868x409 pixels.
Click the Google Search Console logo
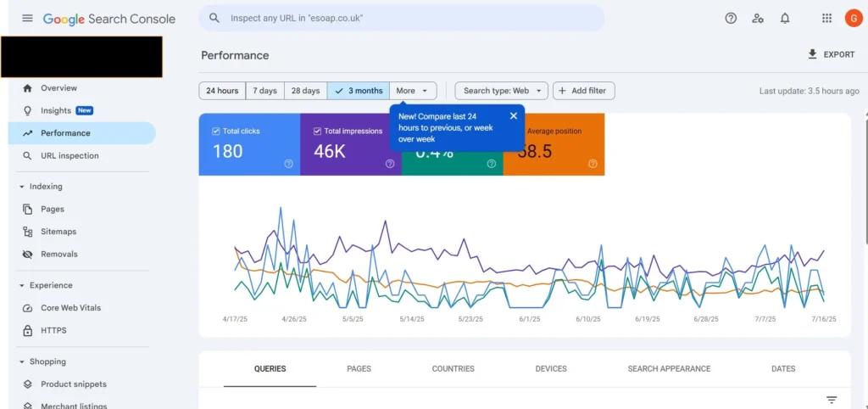109,19
